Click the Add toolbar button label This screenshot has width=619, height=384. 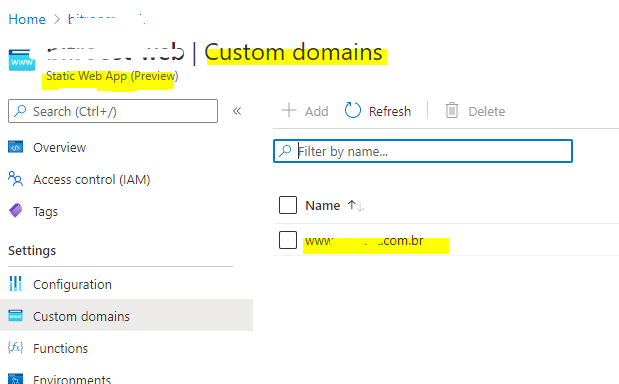pyautogui.click(x=316, y=111)
